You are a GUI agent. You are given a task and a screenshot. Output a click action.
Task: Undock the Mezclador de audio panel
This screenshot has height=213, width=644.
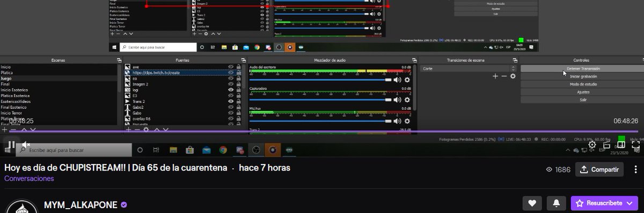click(x=414, y=60)
